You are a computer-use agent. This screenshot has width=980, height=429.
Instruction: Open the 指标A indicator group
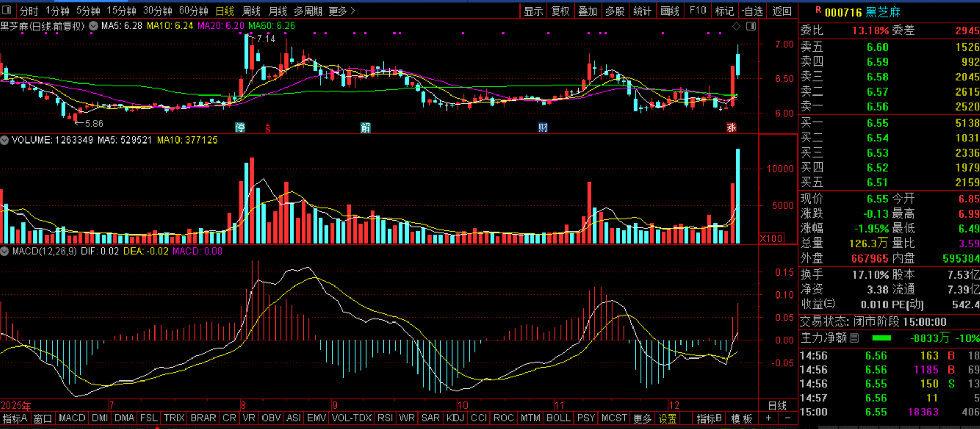coord(15,419)
